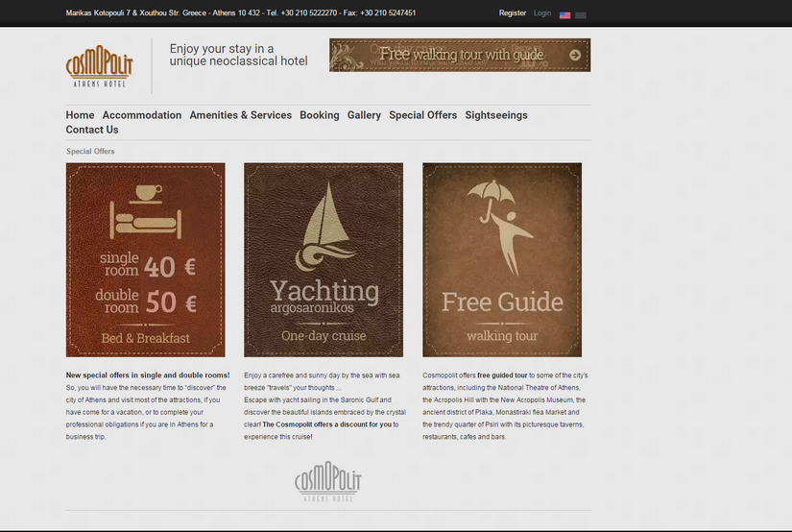Open the Register link

[513, 13]
